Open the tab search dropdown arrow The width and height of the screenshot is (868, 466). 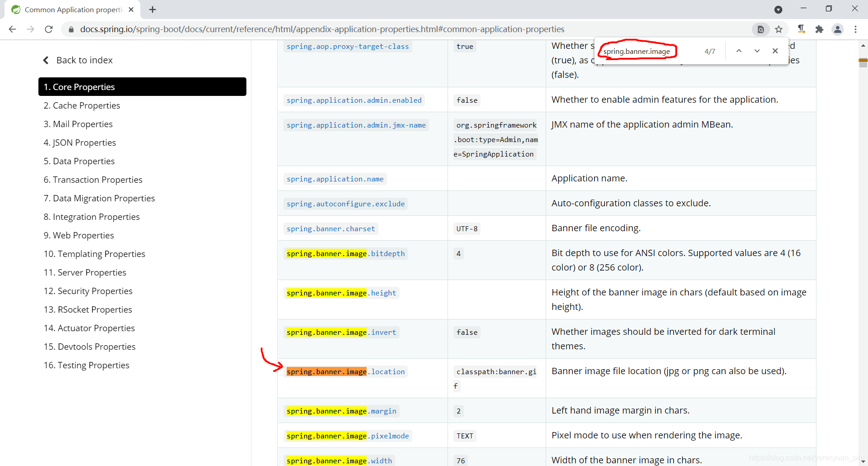point(778,10)
